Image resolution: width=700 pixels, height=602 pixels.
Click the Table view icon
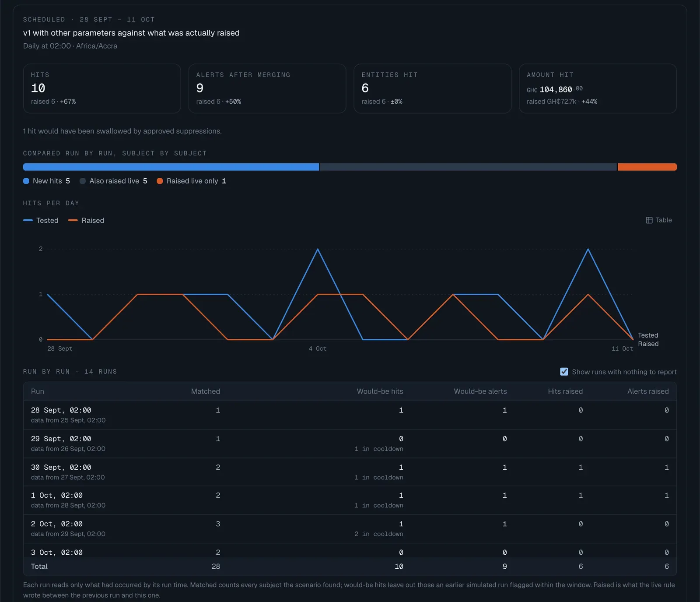(649, 220)
